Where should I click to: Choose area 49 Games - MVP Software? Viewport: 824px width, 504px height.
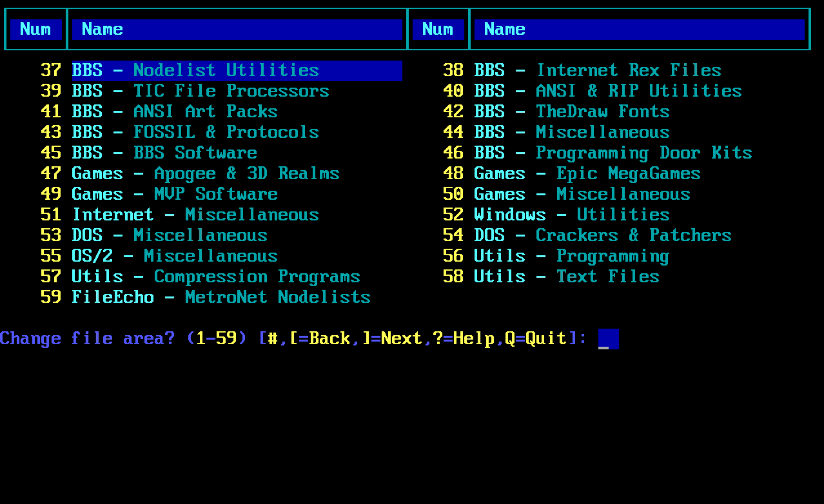tap(159, 194)
